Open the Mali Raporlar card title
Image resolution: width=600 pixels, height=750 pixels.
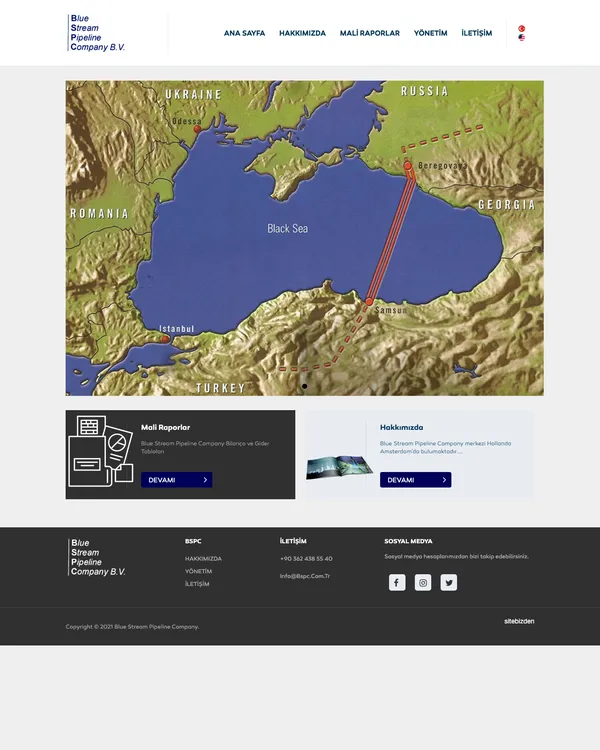[166, 427]
